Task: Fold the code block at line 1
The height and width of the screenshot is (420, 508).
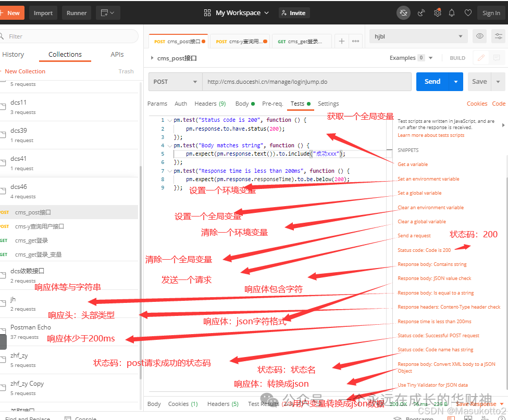Action: click(x=170, y=120)
